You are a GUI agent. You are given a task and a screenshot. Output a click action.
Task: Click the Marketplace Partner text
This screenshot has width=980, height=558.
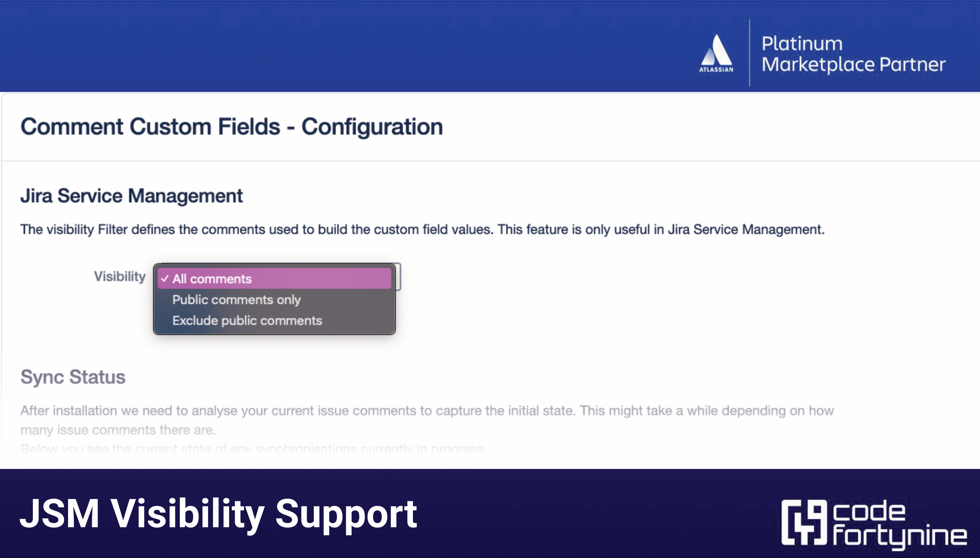pyautogui.click(x=853, y=64)
